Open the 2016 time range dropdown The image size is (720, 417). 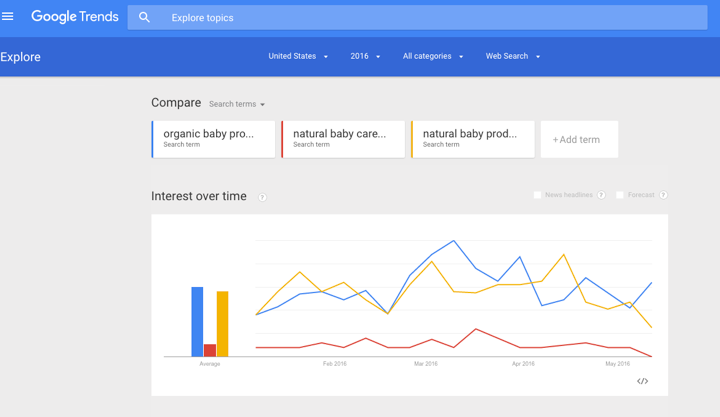(365, 56)
